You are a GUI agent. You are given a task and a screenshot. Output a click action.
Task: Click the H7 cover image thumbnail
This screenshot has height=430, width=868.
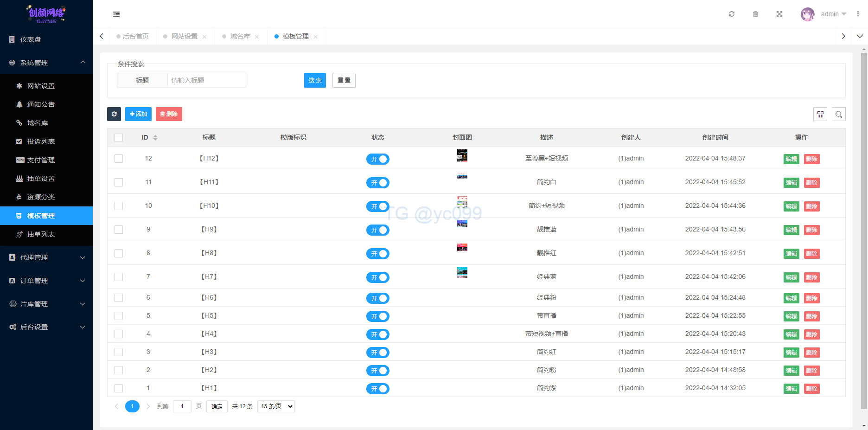point(462,272)
